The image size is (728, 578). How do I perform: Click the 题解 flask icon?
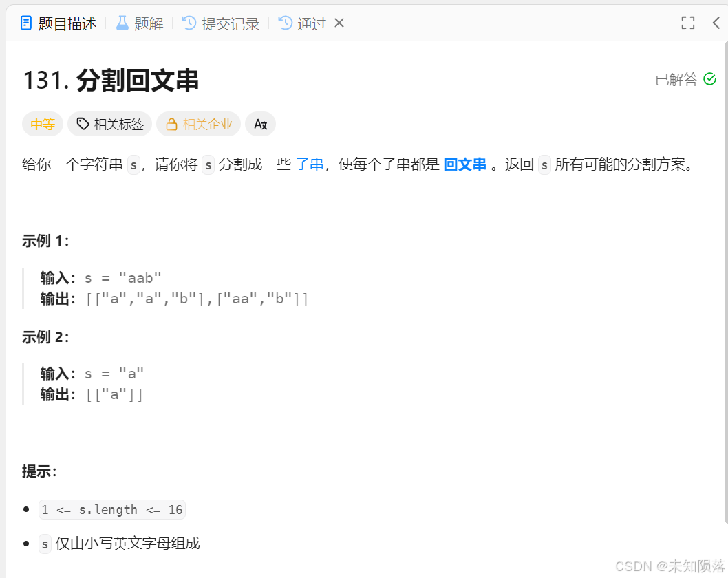click(122, 23)
